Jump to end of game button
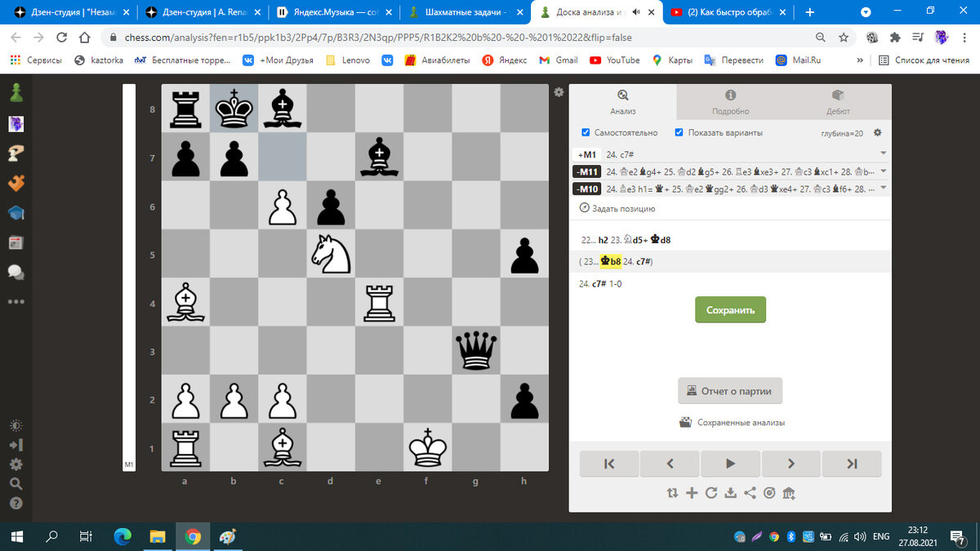980x551 pixels. (852, 464)
